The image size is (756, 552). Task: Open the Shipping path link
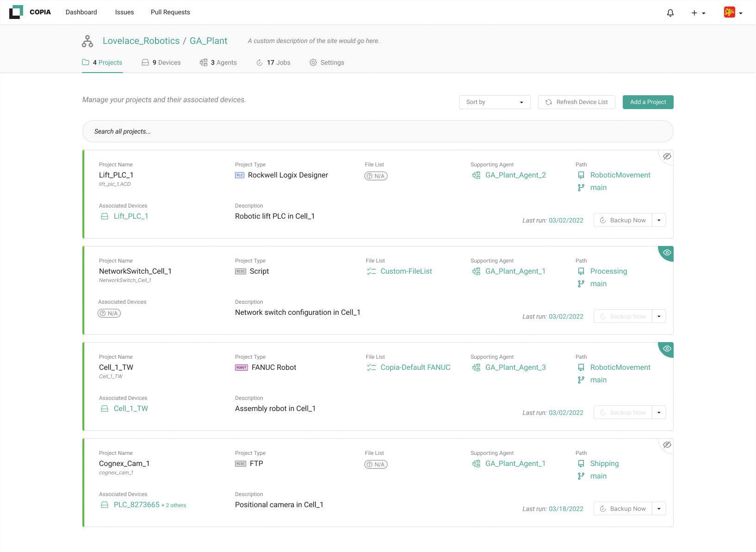pyautogui.click(x=604, y=464)
